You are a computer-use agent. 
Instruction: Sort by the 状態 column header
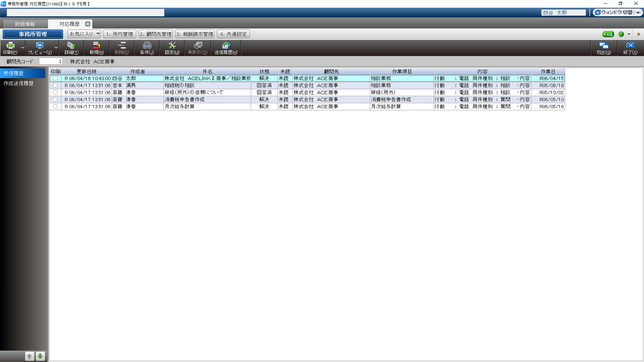(x=264, y=72)
